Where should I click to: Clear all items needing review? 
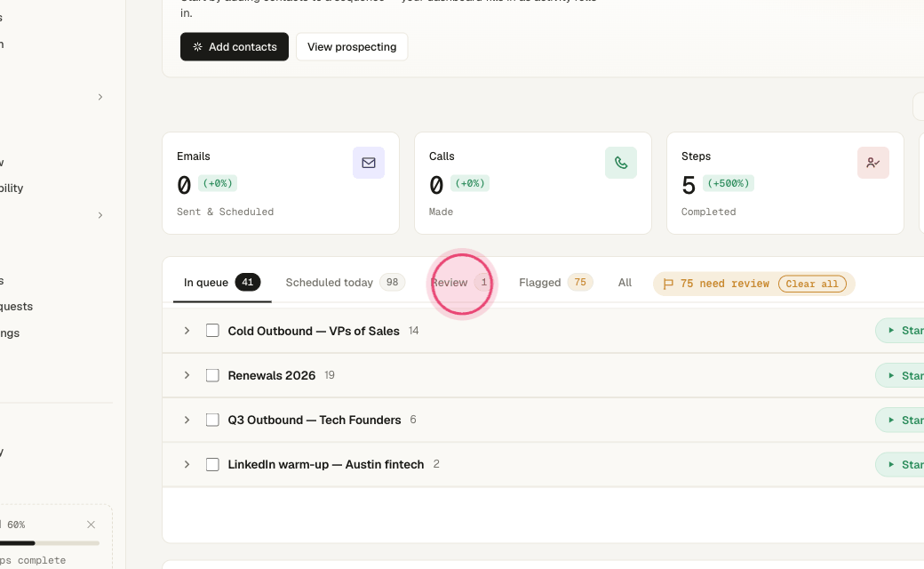click(x=812, y=284)
